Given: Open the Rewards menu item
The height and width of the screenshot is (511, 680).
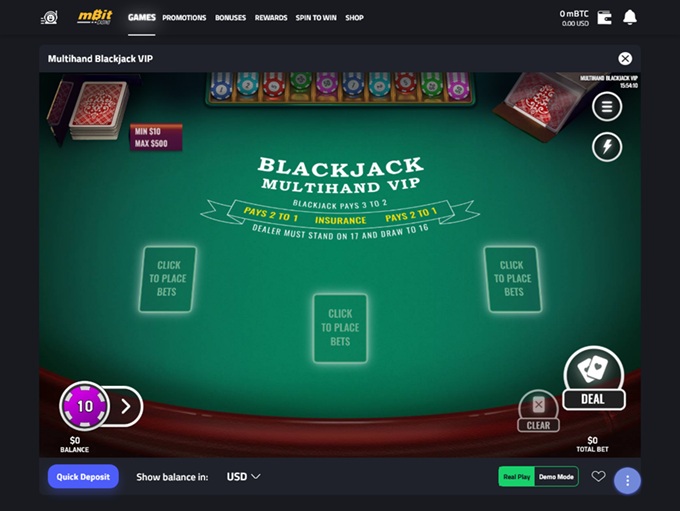Looking at the screenshot, I should tap(271, 18).
